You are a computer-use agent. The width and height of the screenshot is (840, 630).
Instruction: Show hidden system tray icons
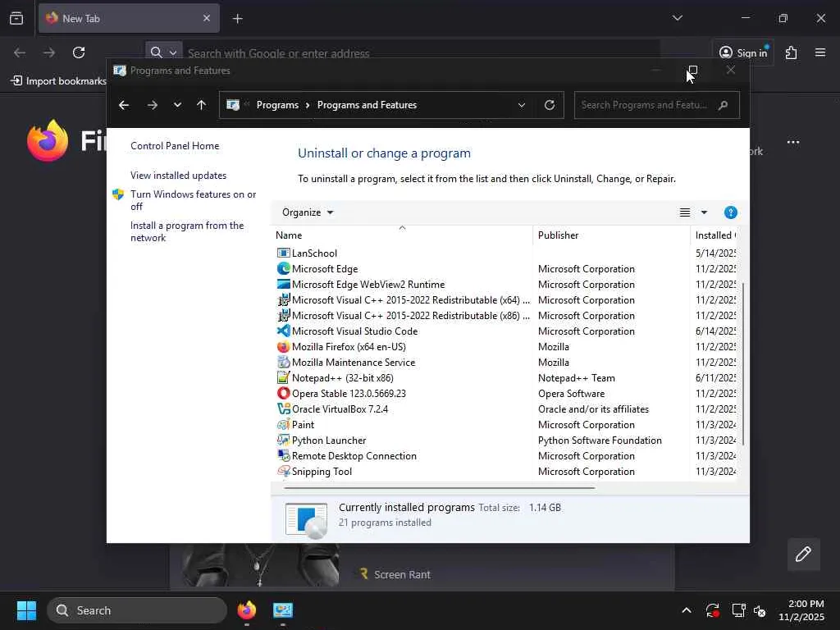[x=687, y=610]
